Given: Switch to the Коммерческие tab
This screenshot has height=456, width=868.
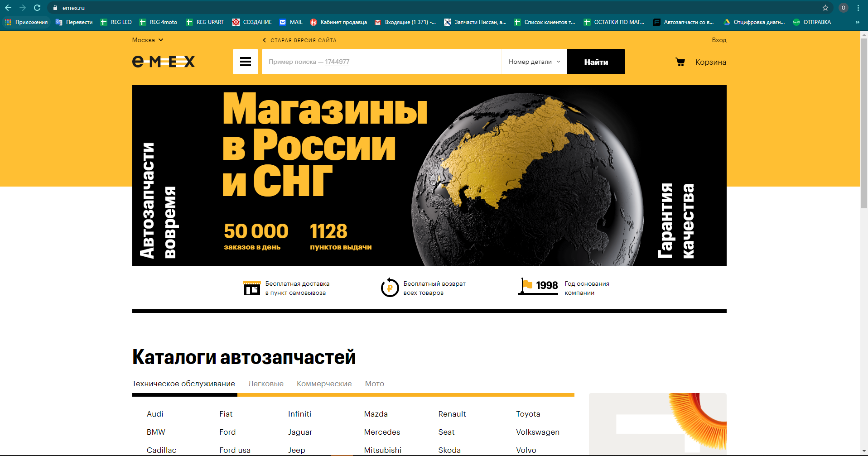Looking at the screenshot, I should 324,384.
